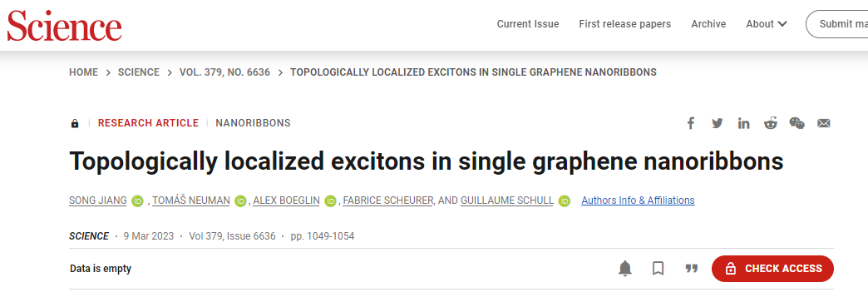868x302 pixels.
Task: Navigate to Vol. 379, No. 6636 breadcrumb
Action: click(224, 72)
